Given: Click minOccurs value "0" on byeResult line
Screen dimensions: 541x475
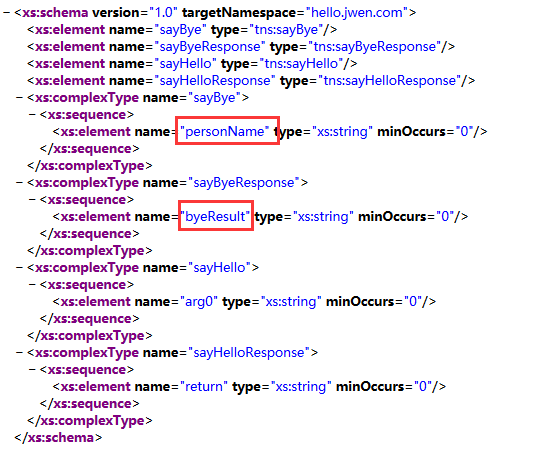Looking at the screenshot, I should click(x=445, y=217).
